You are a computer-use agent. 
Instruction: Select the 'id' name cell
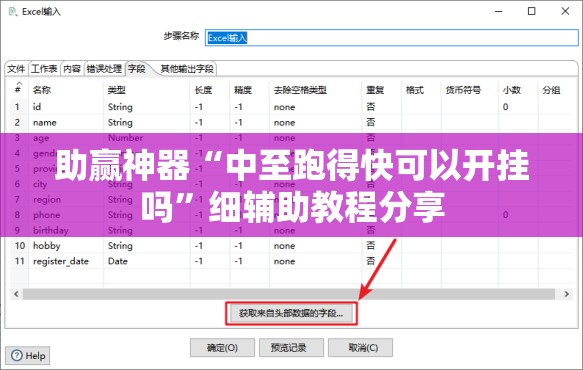point(37,107)
